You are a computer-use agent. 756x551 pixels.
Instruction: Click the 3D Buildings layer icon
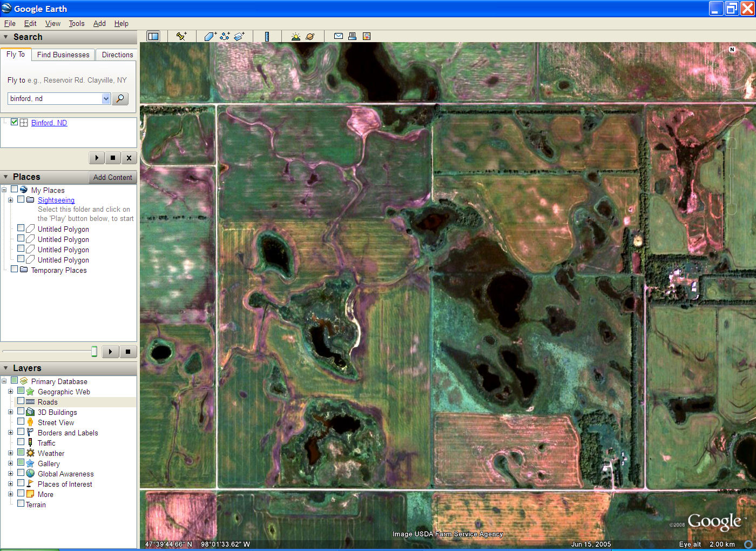click(30, 412)
